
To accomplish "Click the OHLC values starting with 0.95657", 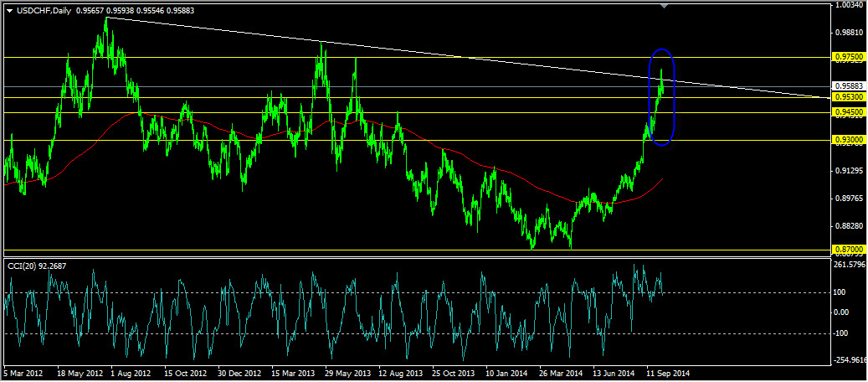I will click(135, 11).
